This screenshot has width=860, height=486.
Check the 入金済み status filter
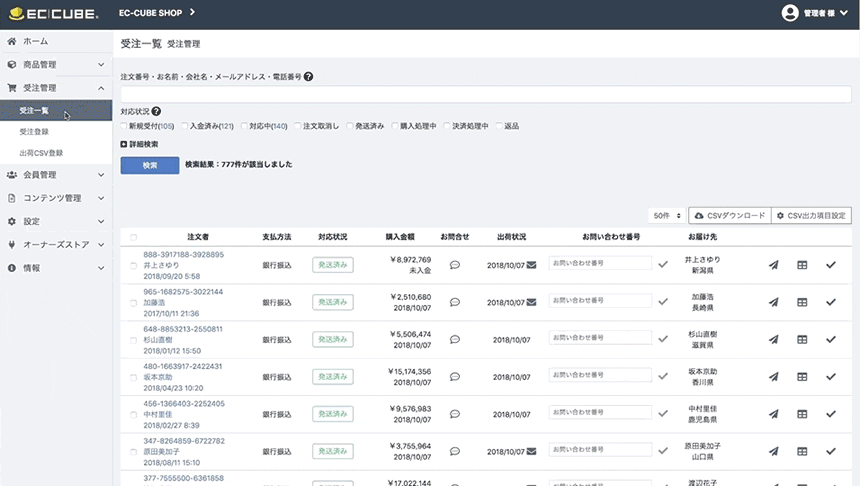click(x=185, y=126)
